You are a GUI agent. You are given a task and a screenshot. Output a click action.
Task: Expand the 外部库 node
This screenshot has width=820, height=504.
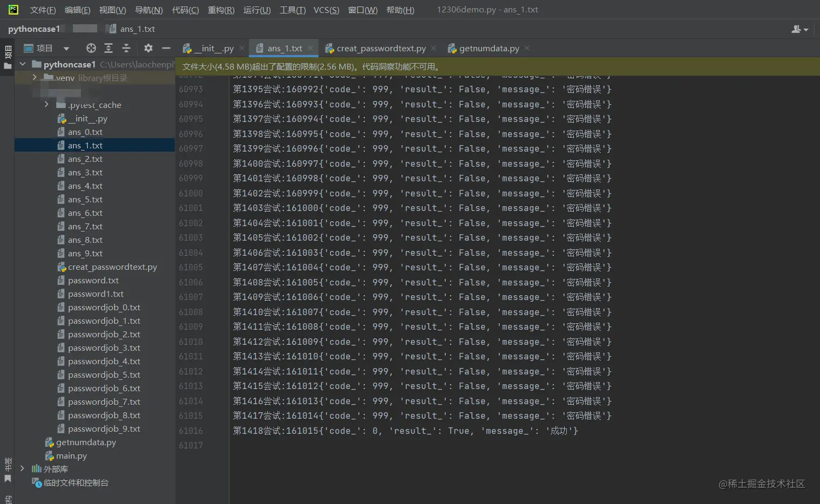22,469
